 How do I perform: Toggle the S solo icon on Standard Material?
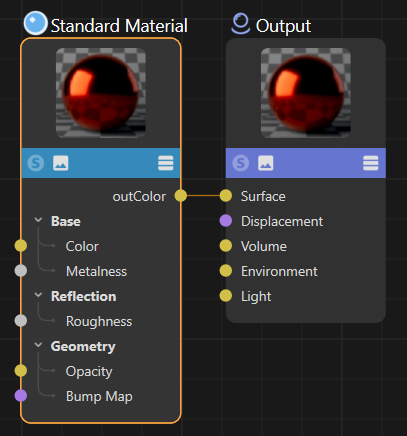point(36,163)
